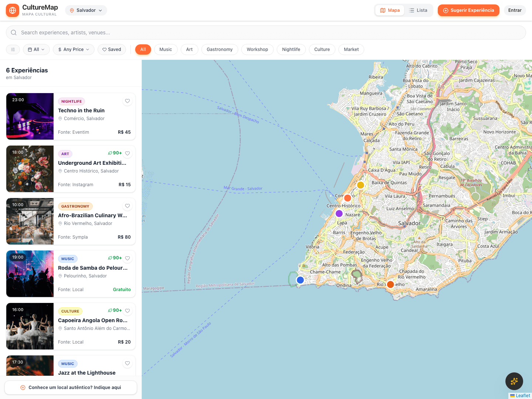This screenshot has width=532, height=399.
Task: Filter by Culture category
Action: 322,50
